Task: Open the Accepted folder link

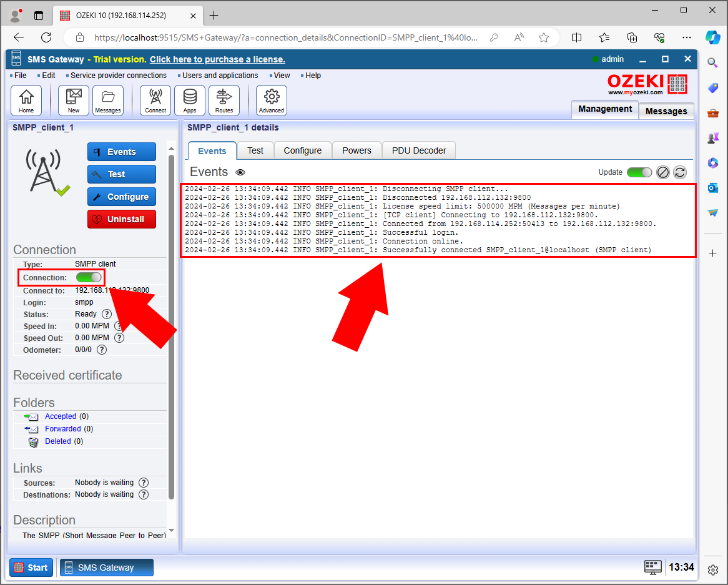Action: 61,416
